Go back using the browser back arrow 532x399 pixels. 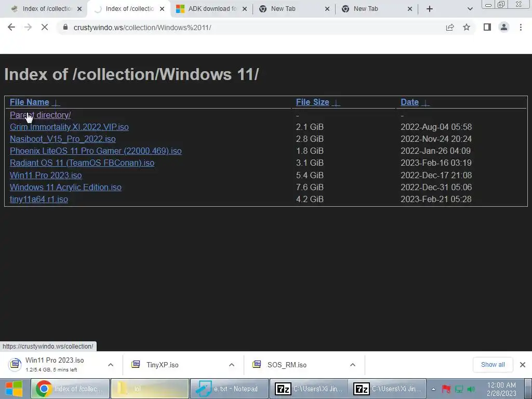11,27
